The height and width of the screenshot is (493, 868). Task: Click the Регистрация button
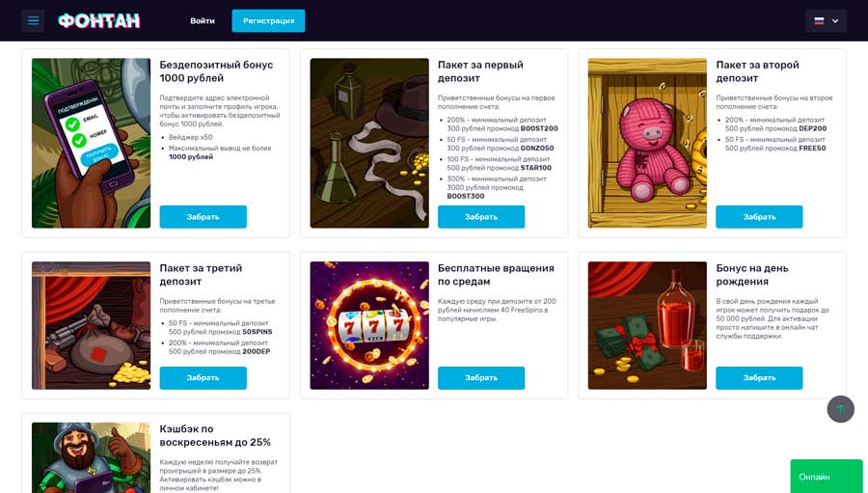(x=268, y=20)
